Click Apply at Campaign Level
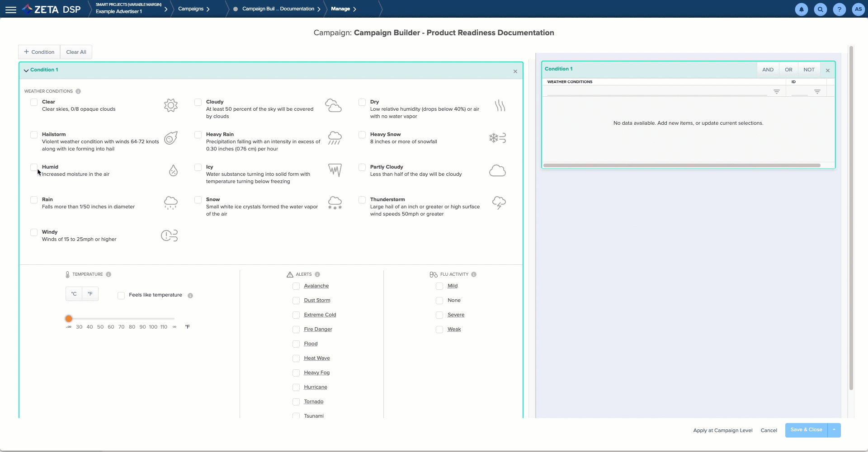Screen dimensions: 868x452 tap(722, 430)
